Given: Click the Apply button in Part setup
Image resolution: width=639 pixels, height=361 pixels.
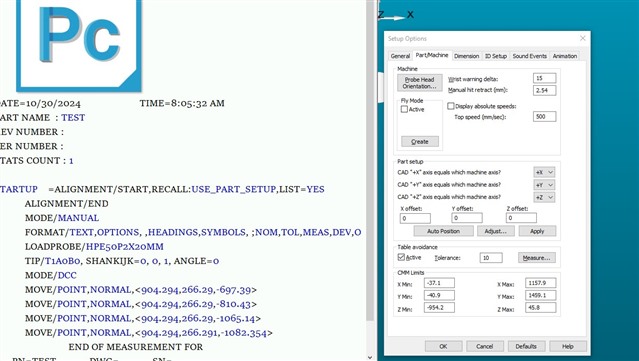Looking at the screenshot, I should [537, 231].
